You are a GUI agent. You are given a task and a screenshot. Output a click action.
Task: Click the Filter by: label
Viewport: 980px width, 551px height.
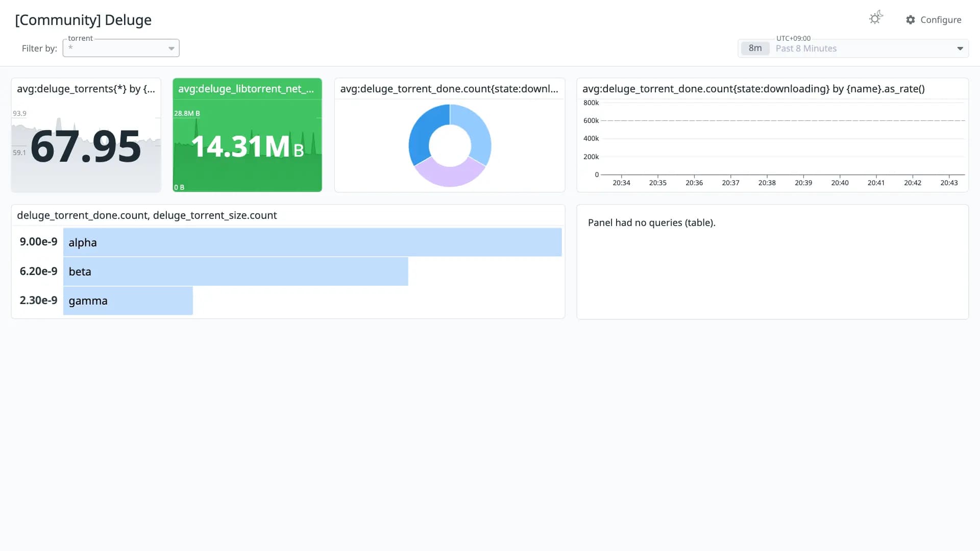click(39, 48)
